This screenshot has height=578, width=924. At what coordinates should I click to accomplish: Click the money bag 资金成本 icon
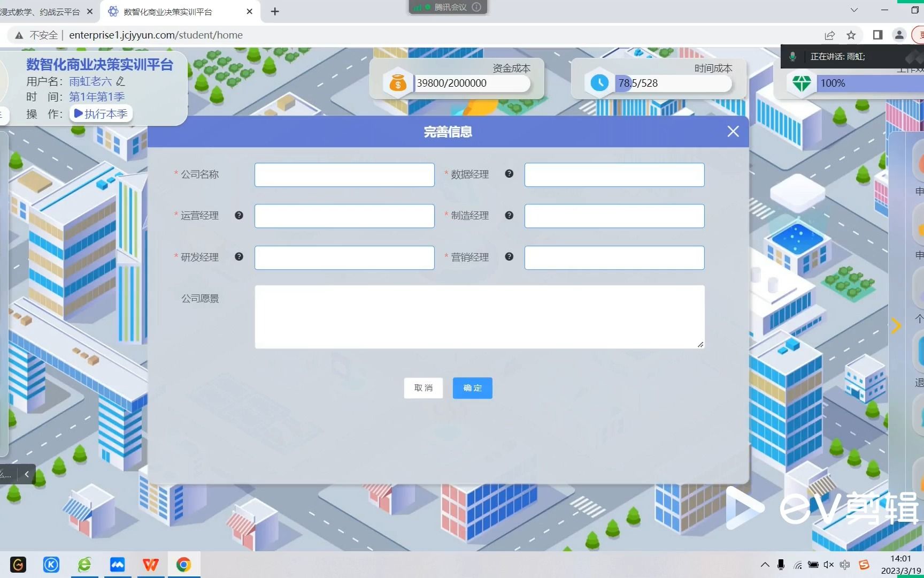point(398,83)
